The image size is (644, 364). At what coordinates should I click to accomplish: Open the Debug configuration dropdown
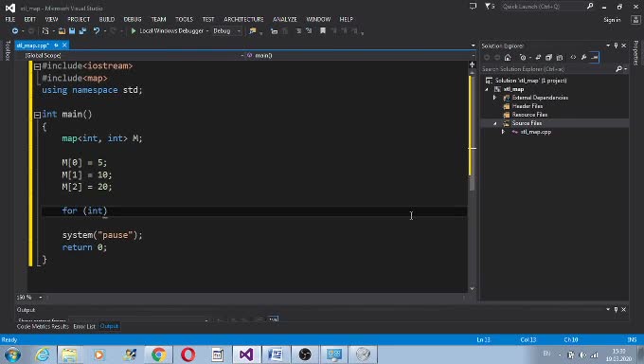tap(226, 31)
